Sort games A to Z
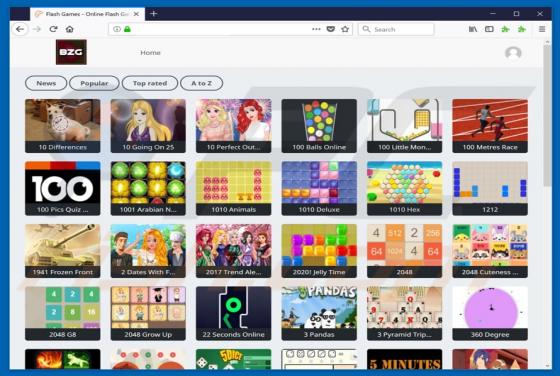The height and width of the screenshot is (376, 560). [x=201, y=83]
